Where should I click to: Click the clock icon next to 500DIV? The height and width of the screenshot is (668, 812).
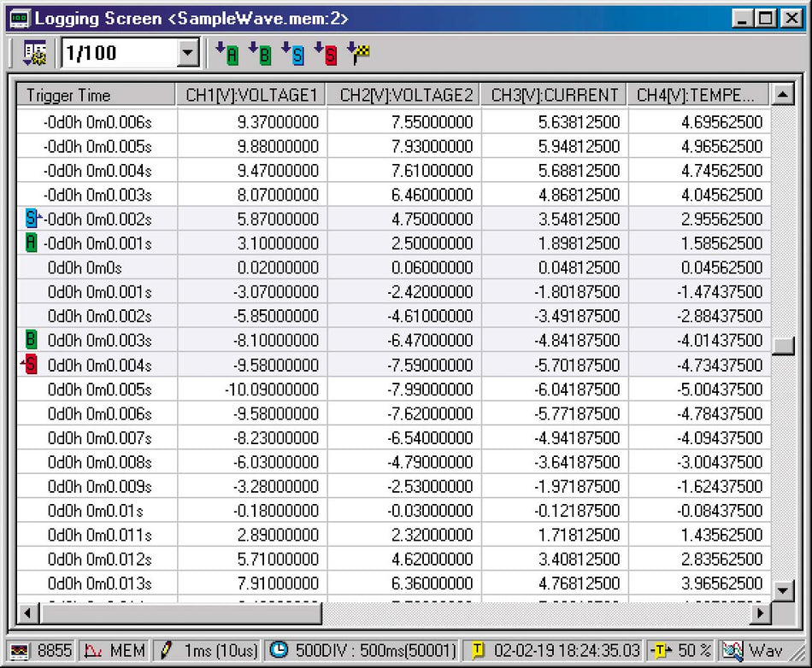(x=279, y=650)
